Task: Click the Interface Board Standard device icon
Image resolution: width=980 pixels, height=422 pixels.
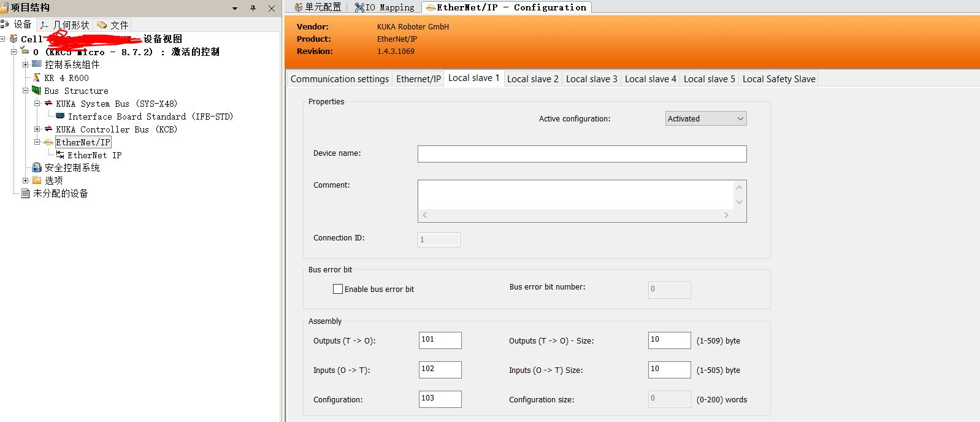Action: (x=60, y=117)
